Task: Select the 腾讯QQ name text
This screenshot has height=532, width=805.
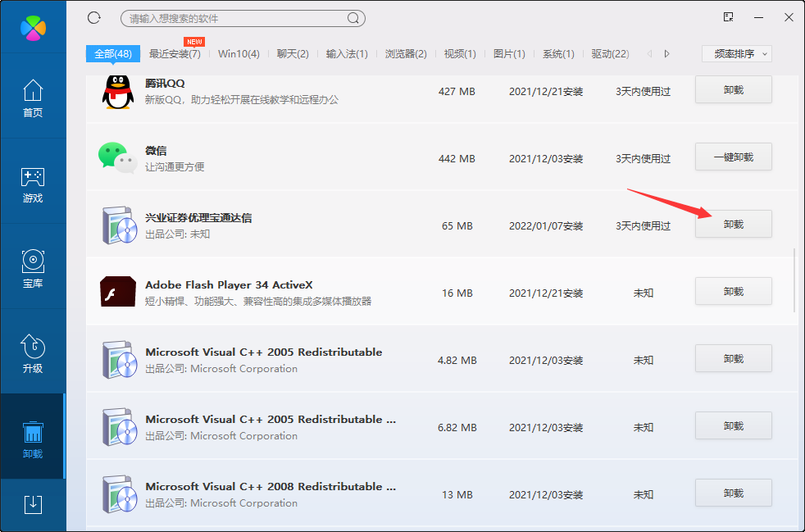Action: 165,83
